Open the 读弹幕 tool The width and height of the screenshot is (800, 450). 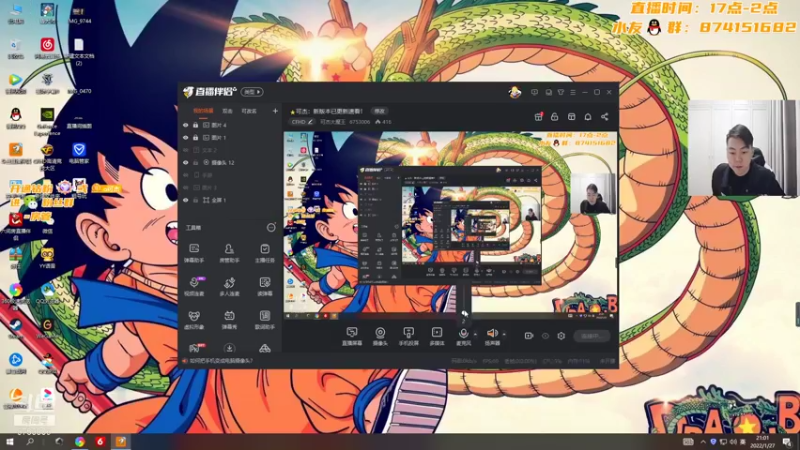264,287
